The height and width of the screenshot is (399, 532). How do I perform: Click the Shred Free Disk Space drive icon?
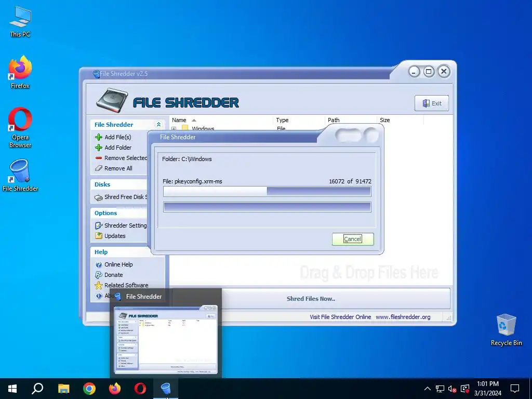pyautogui.click(x=99, y=197)
